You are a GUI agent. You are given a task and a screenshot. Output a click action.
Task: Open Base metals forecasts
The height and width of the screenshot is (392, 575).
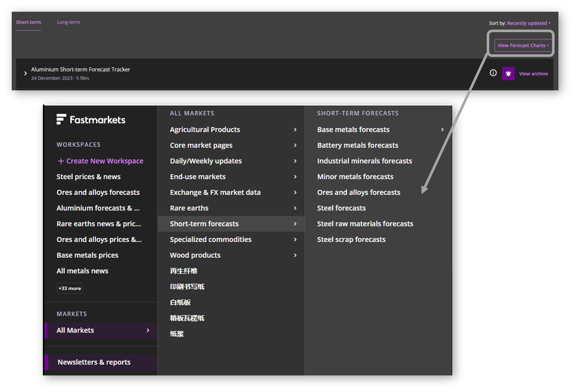353,130
